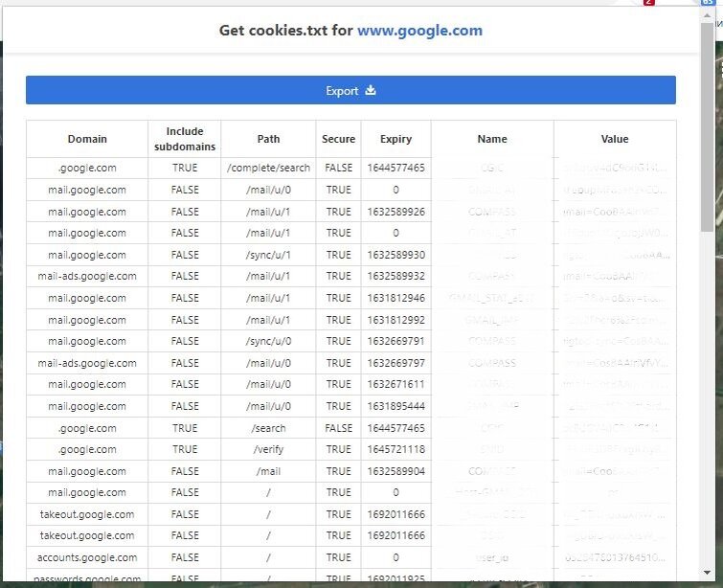Click expiry value 1631895444

(395, 406)
